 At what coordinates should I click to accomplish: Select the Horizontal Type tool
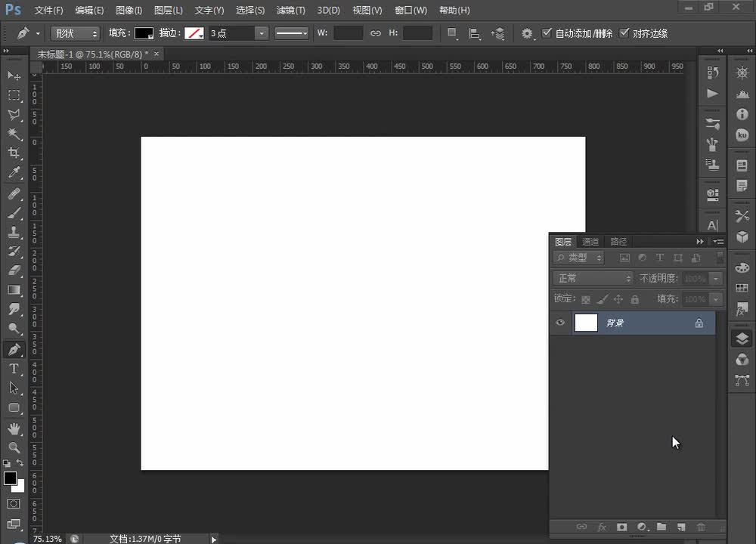[14, 369]
